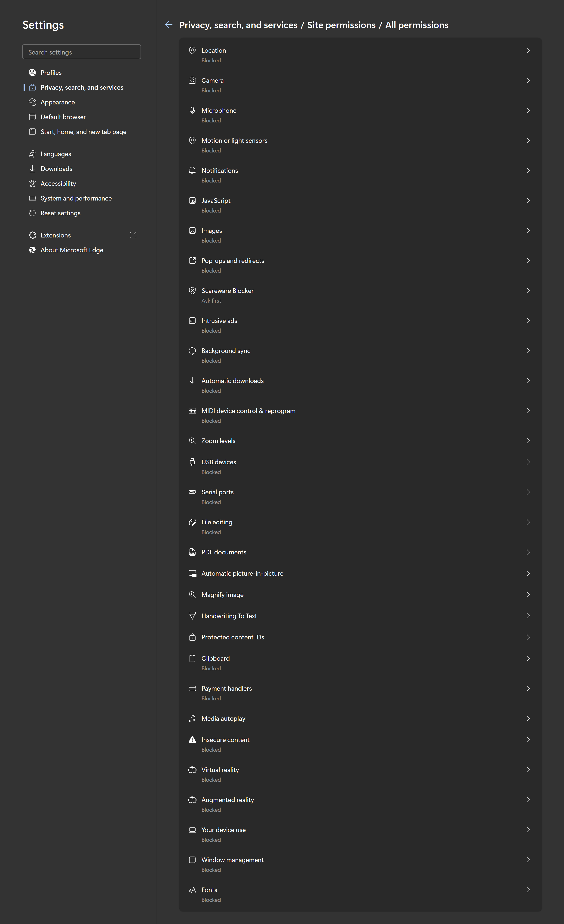564x924 pixels.
Task: Open Reset settings
Action: 81,213
